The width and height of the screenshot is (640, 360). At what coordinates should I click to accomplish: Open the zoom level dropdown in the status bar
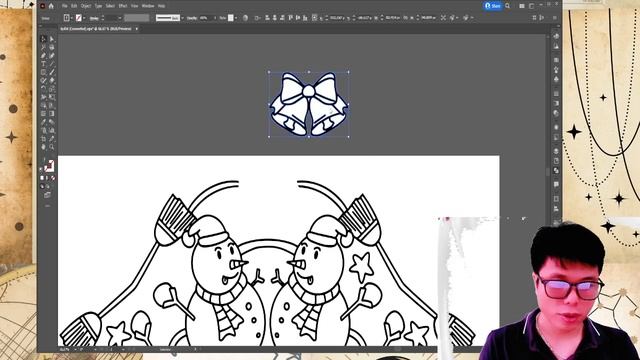point(76,350)
